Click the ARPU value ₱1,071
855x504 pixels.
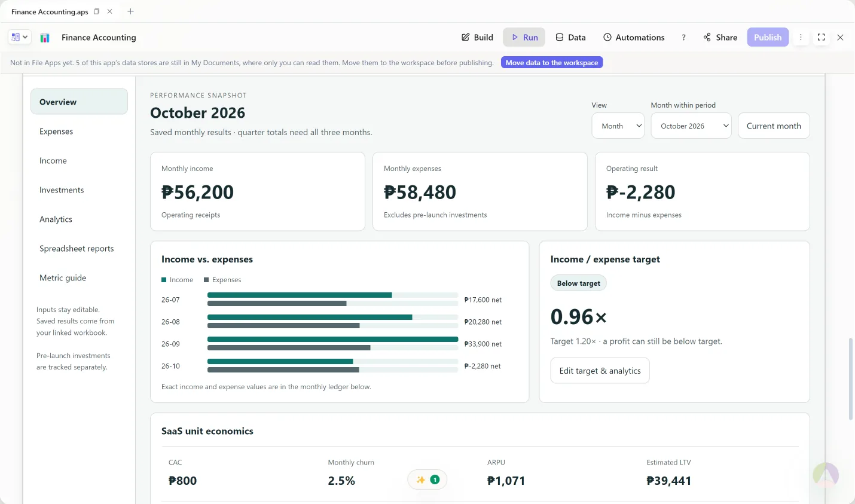click(506, 481)
